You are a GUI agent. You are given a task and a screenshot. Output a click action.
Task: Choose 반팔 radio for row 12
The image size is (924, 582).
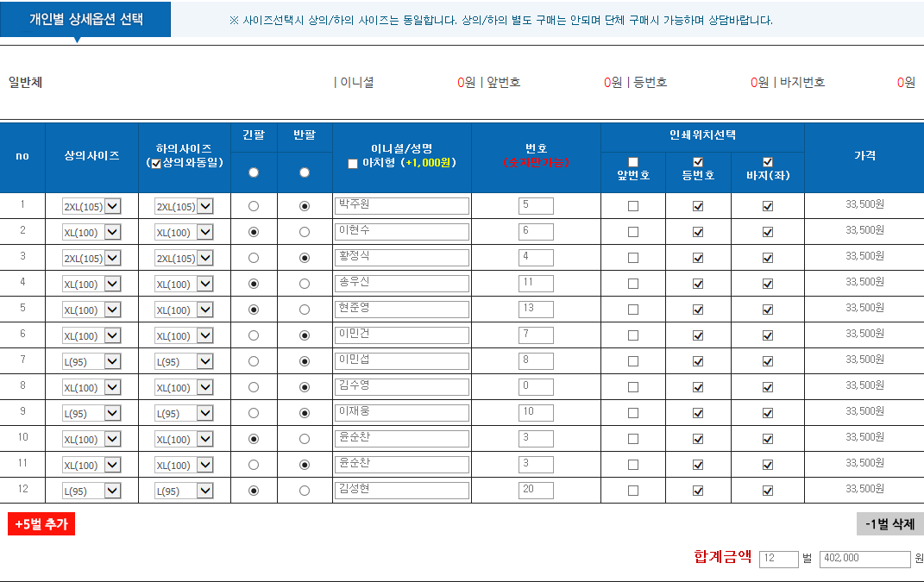point(305,491)
